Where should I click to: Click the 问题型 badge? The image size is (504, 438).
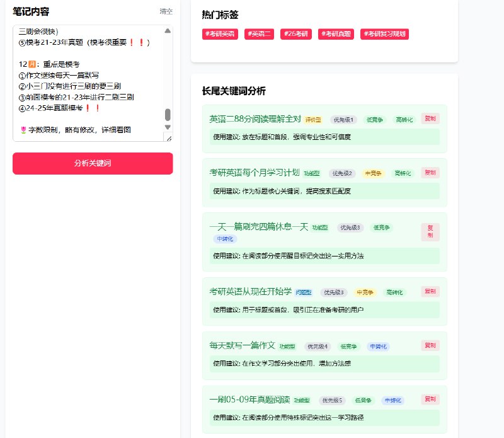pyautogui.click(x=304, y=292)
